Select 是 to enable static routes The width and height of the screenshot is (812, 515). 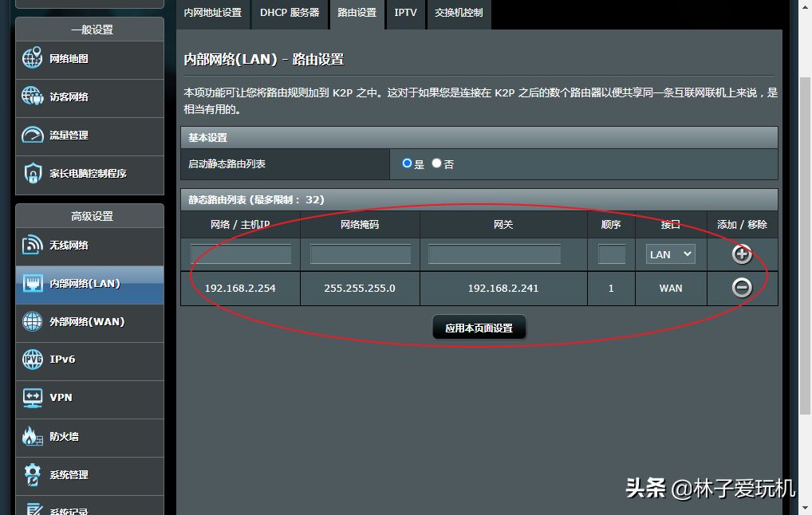tap(408, 163)
